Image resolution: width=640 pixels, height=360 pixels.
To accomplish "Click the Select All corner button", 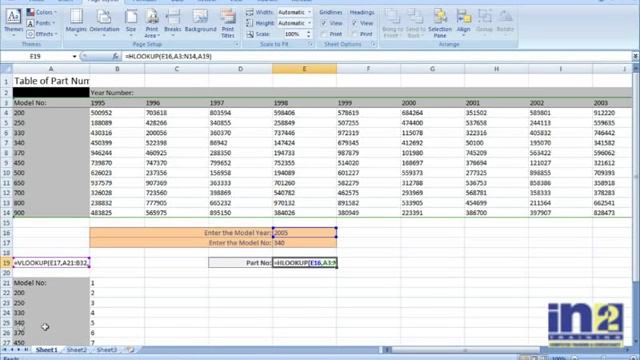I will click(6, 69).
